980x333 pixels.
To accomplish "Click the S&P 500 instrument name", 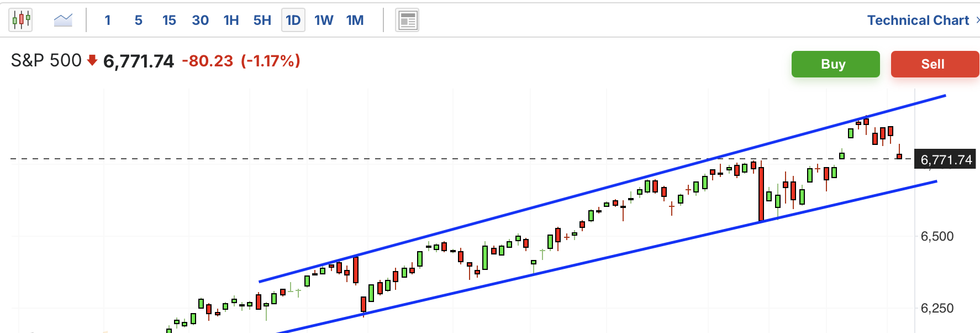I will pos(46,60).
